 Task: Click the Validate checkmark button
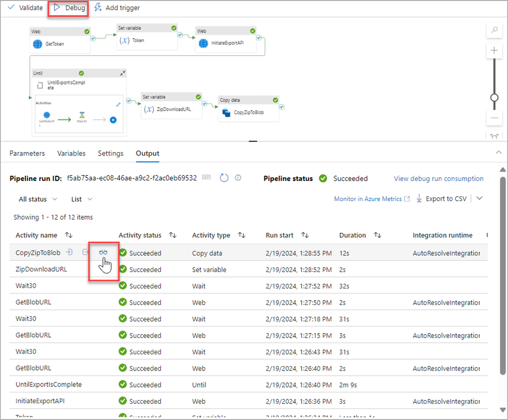pyautogui.click(x=25, y=8)
